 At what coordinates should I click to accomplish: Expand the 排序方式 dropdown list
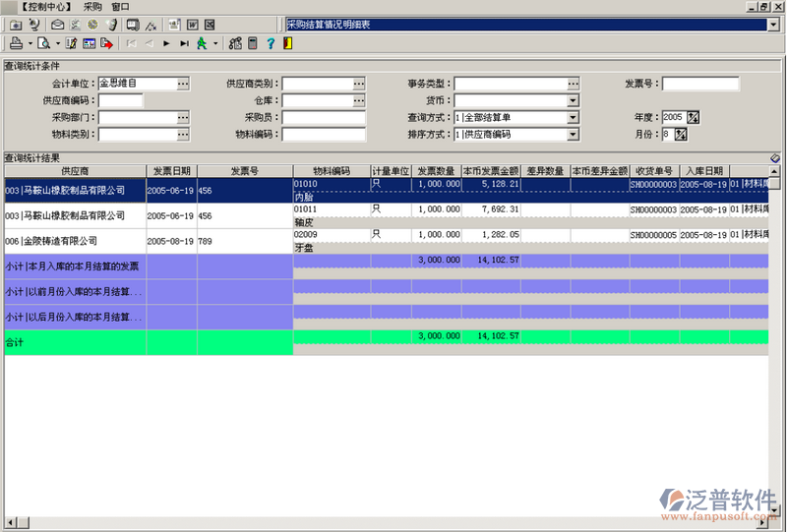(572, 134)
